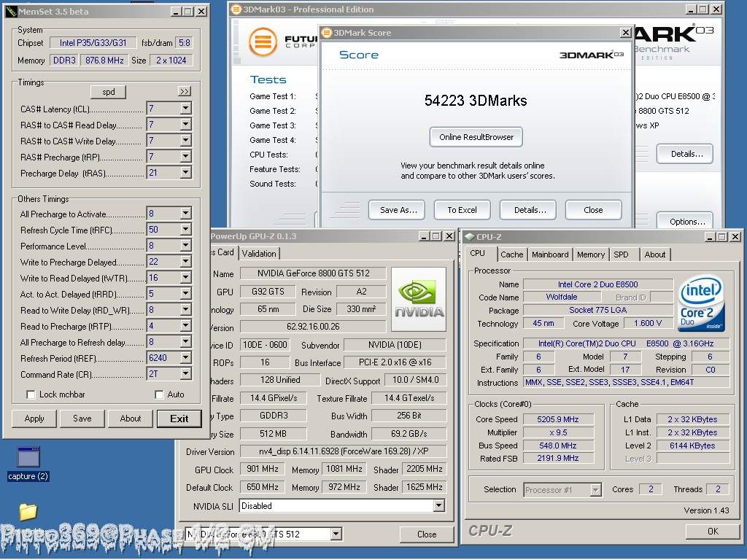The width and height of the screenshot is (747, 560).
Task: Click Details... in the 3DMark Score dialog
Action: coord(530,210)
